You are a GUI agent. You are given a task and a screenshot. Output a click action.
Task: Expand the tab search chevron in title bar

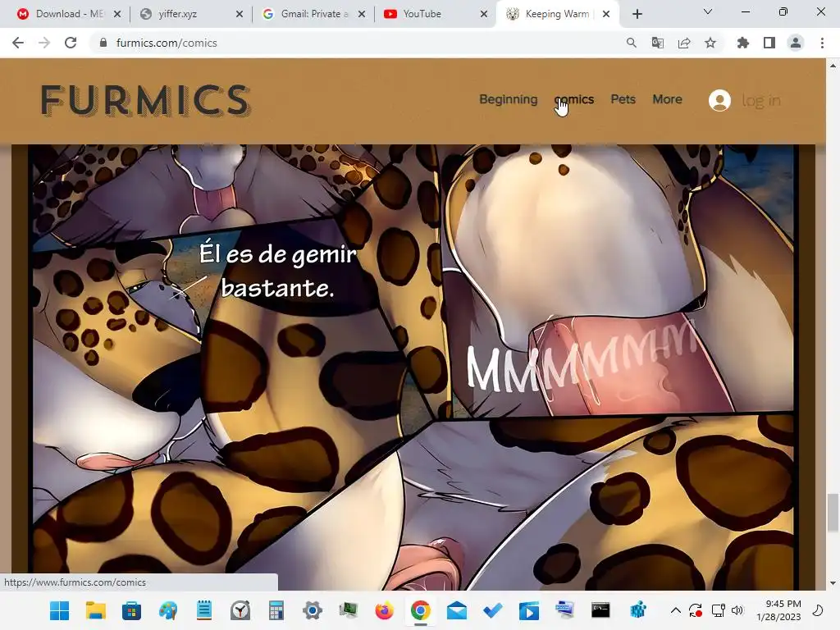[x=708, y=11]
